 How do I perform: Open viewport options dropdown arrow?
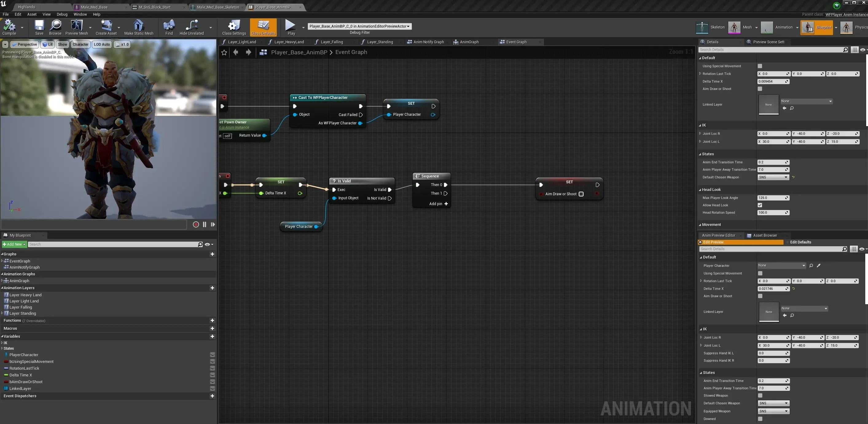[x=5, y=45]
